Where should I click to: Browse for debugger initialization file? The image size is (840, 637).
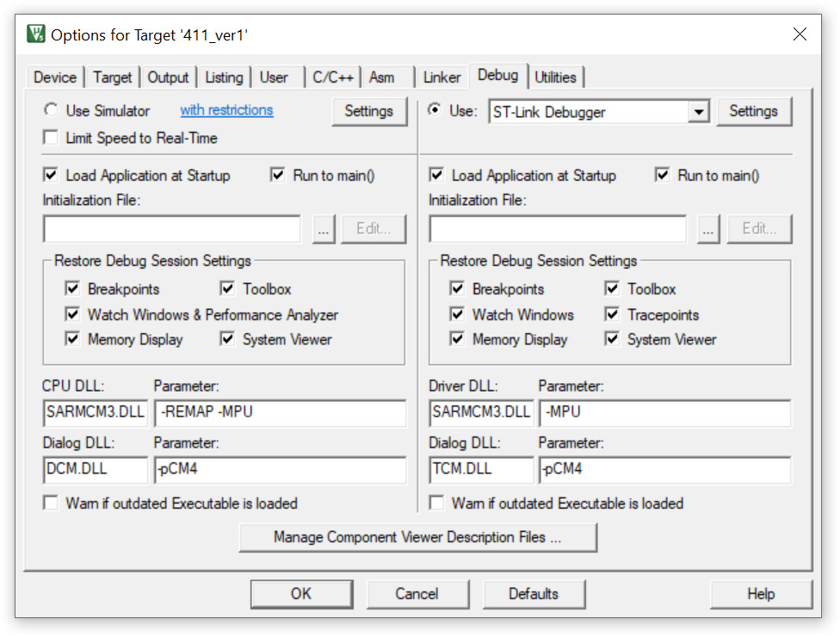(708, 229)
